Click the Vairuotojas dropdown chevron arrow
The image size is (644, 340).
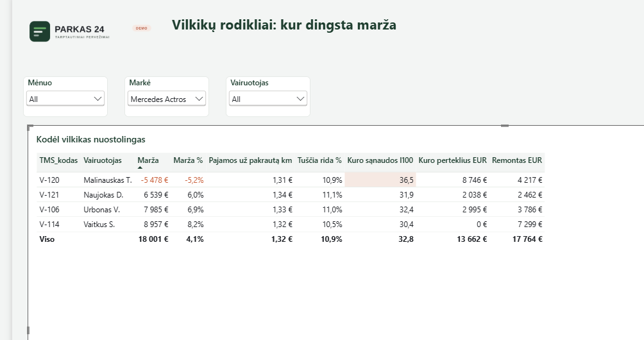(300, 99)
